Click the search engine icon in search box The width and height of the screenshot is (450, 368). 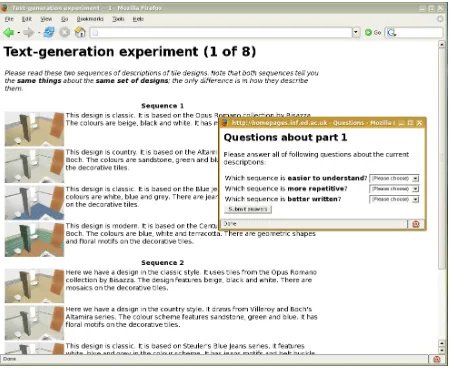[x=391, y=33]
